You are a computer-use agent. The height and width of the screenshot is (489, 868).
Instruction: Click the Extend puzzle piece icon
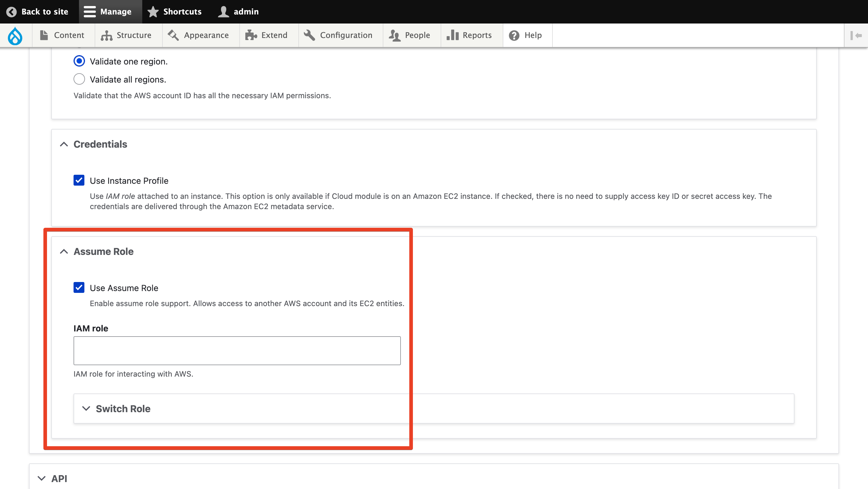(x=251, y=35)
